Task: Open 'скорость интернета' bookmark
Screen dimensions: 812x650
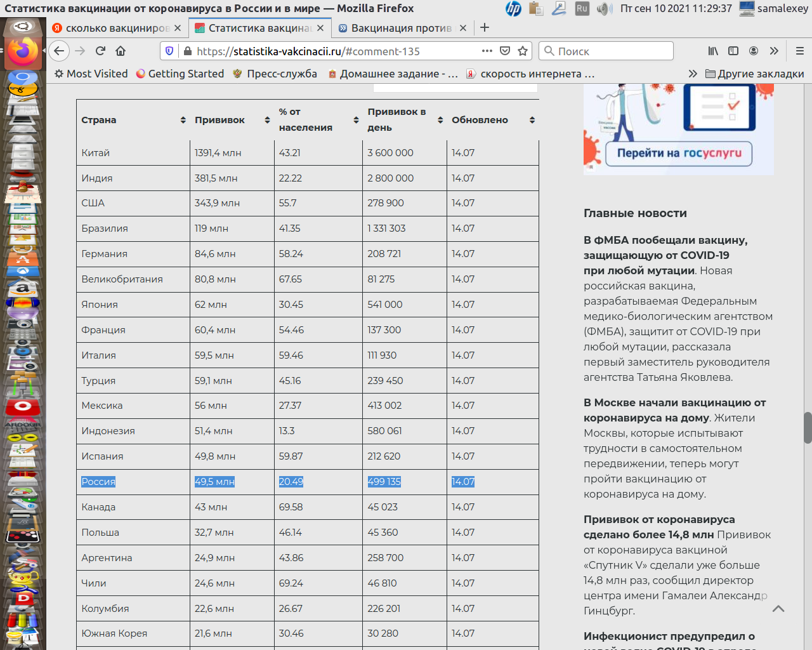Action: click(530, 74)
